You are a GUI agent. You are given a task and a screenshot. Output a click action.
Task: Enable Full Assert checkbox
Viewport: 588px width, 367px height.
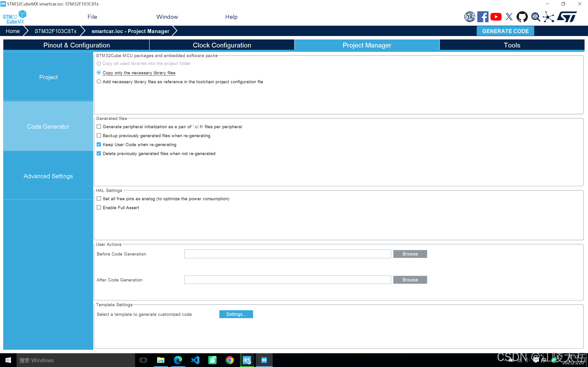99,208
